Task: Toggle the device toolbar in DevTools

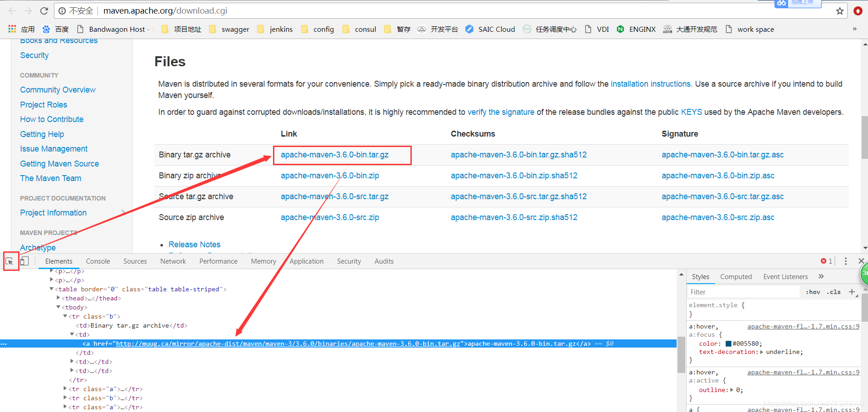Action: (x=25, y=261)
